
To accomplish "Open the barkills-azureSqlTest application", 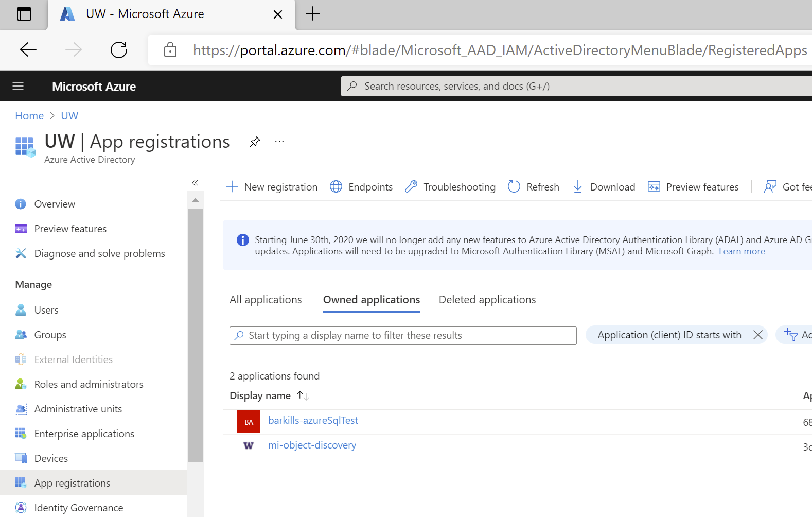I will pyautogui.click(x=313, y=420).
